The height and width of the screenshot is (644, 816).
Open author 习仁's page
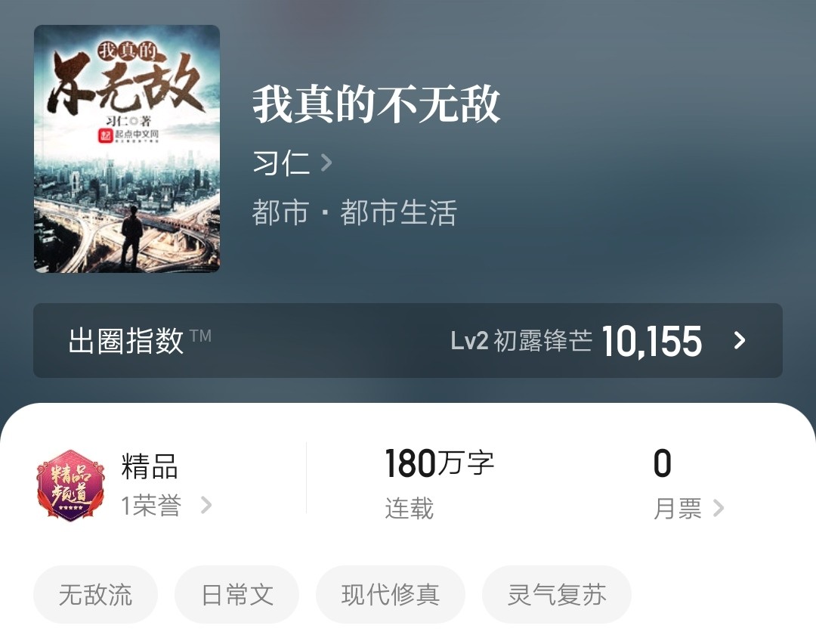tap(282, 163)
